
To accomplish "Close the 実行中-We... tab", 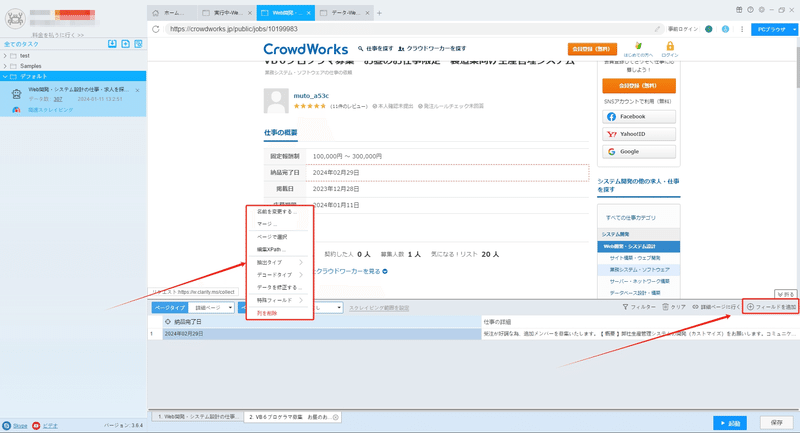I will tap(249, 13).
